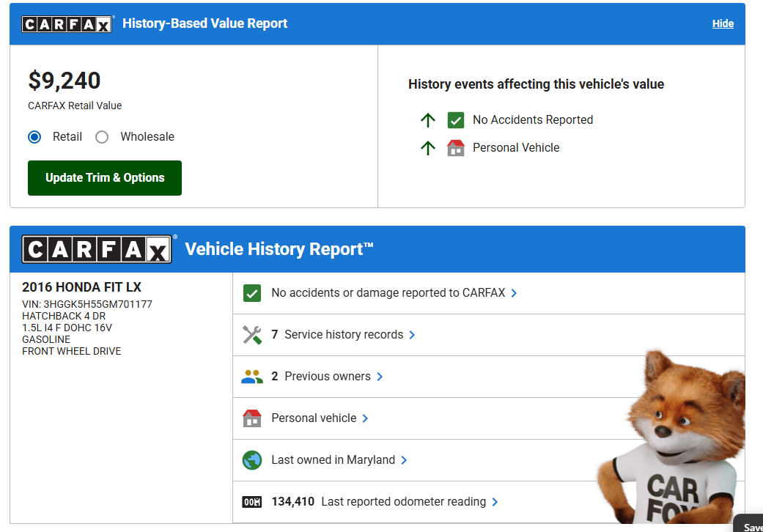Click house icon in history events panel
The image size is (763, 532).
tap(456, 148)
